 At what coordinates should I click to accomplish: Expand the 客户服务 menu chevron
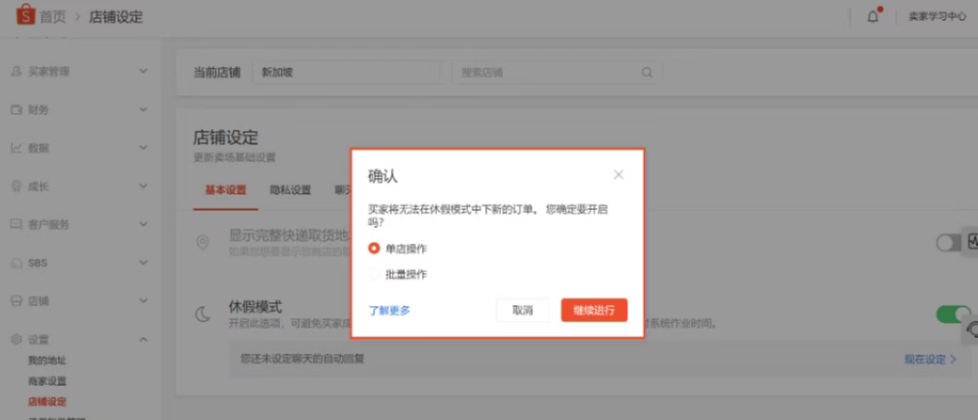click(143, 224)
